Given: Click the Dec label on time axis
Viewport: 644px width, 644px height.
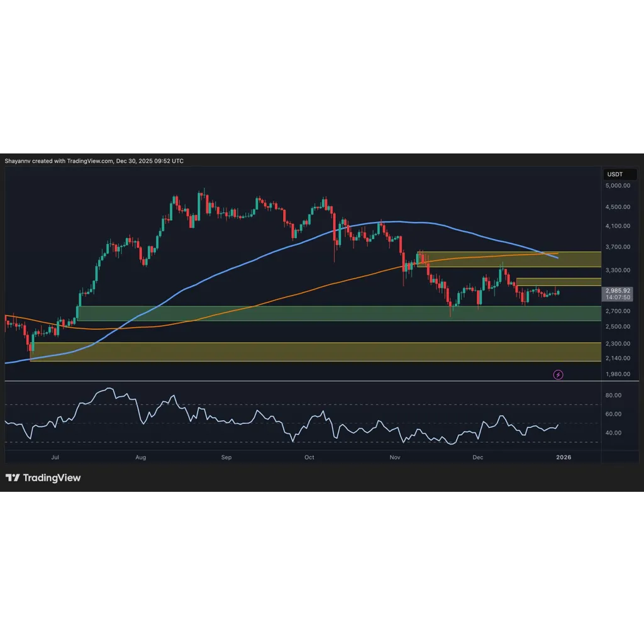Looking at the screenshot, I should coord(478,457).
